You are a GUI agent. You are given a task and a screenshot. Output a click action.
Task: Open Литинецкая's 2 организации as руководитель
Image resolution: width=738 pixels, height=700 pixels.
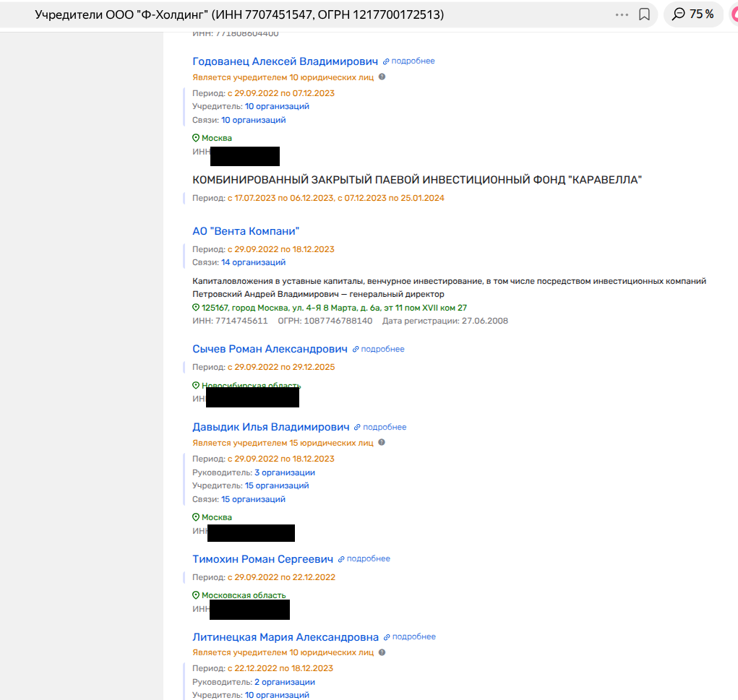(x=284, y=682)
